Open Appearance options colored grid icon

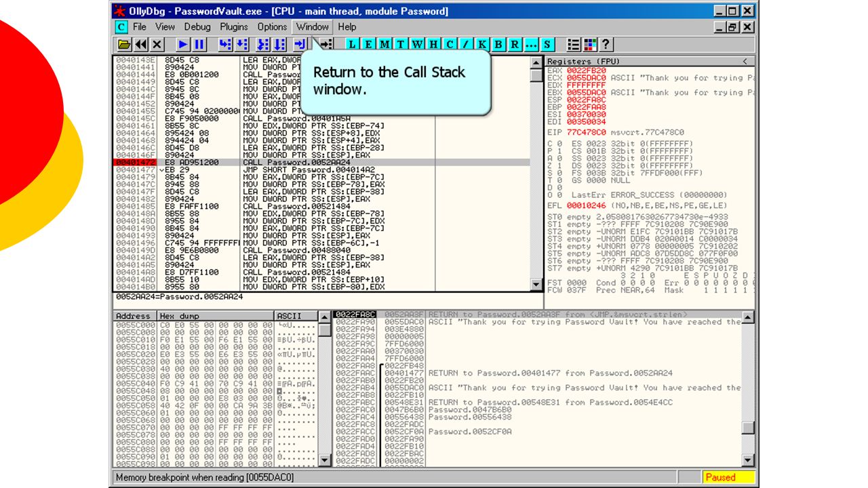pos(589,44)
